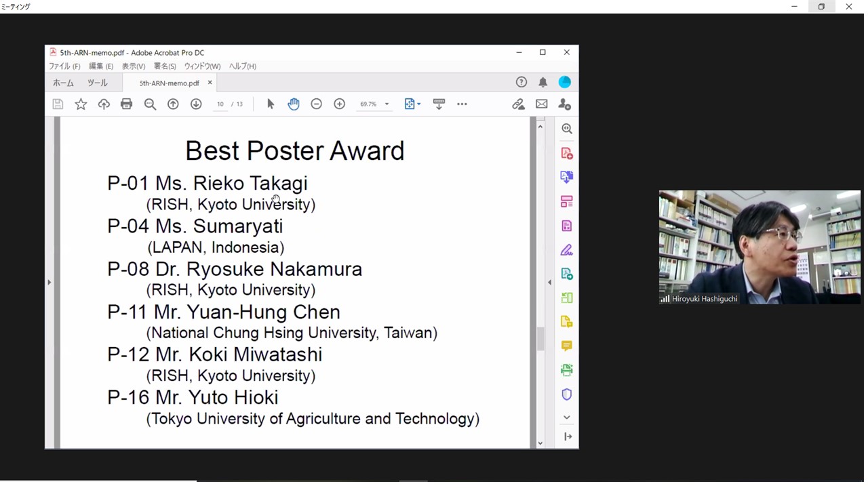Click Hiroyuki Hashiguchi video thumbnail
868x488 pixels.
coord(759,247)
